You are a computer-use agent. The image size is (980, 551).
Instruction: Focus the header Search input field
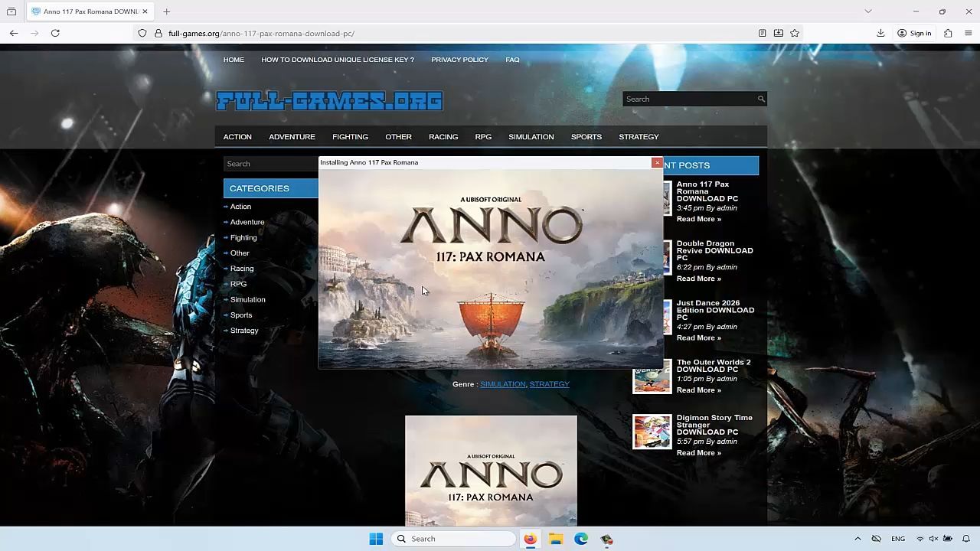click(x=689, y=99)
